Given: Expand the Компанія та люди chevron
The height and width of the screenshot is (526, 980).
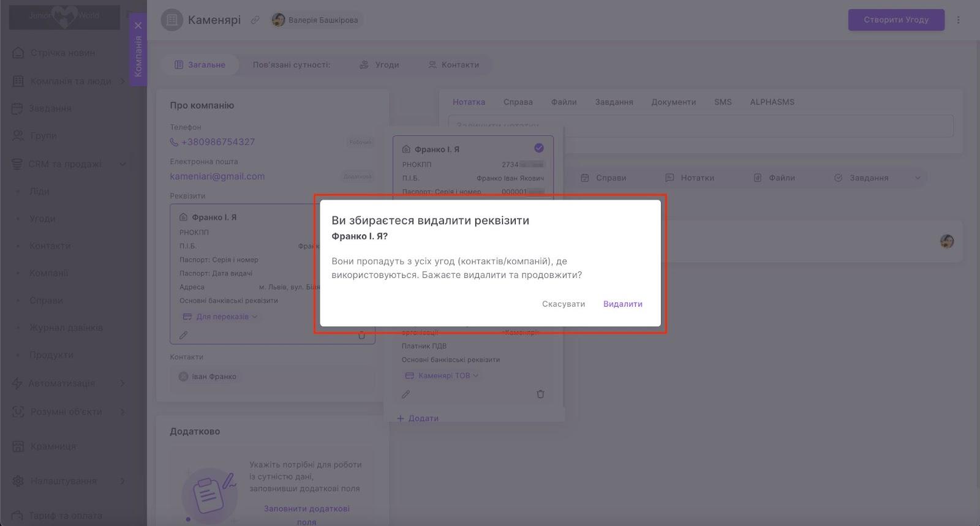Looking at the screenshot, I should coord(123,81).
